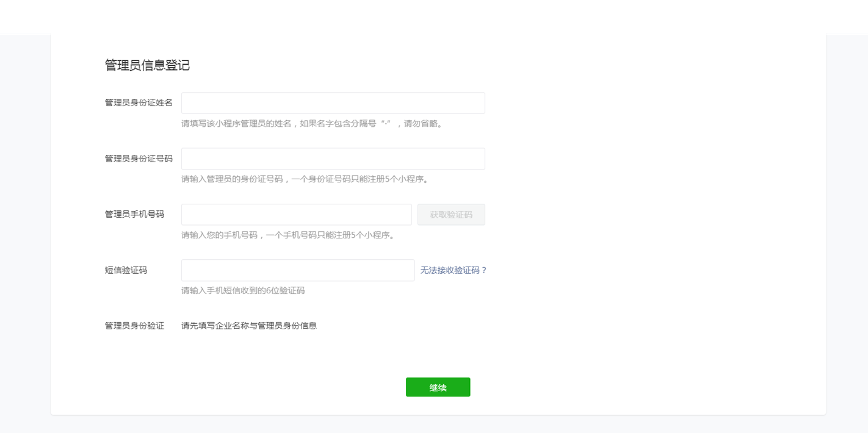Click the 管理员身份证姓名 field label
Screen dimensions: 868x433
(x=139, y=103)
